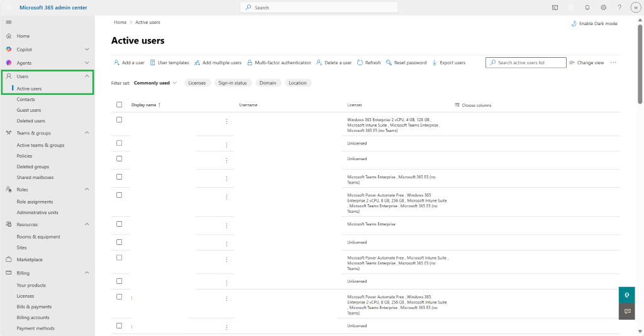Open Contacts in the sidebar

point(26,99)
